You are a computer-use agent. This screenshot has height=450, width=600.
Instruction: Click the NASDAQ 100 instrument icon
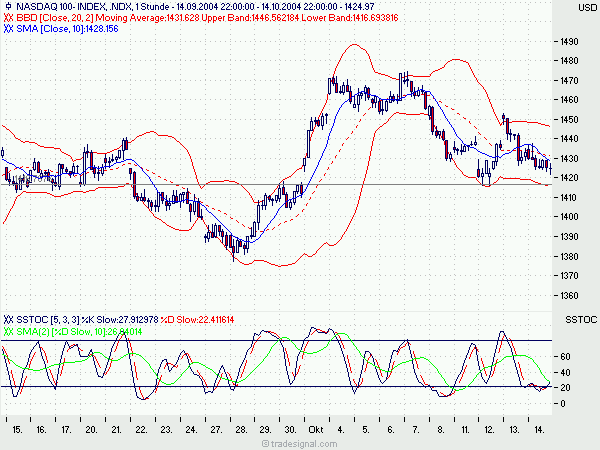tap(8, 6)
